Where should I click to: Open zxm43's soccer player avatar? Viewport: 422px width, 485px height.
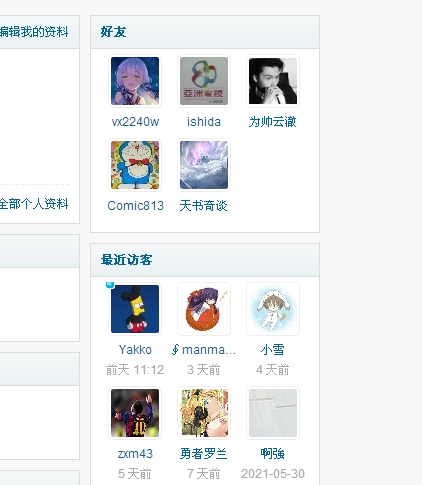pos(135,413)
